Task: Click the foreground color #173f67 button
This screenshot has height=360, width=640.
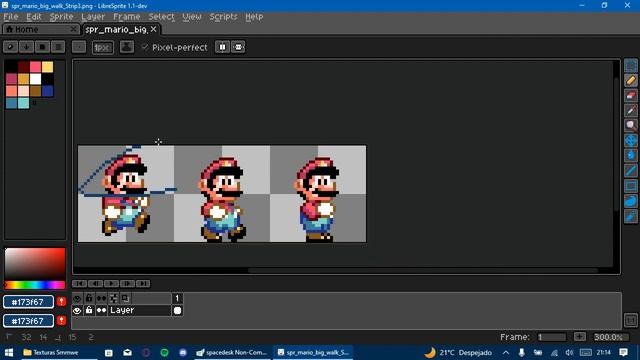Action: (29, 302)
